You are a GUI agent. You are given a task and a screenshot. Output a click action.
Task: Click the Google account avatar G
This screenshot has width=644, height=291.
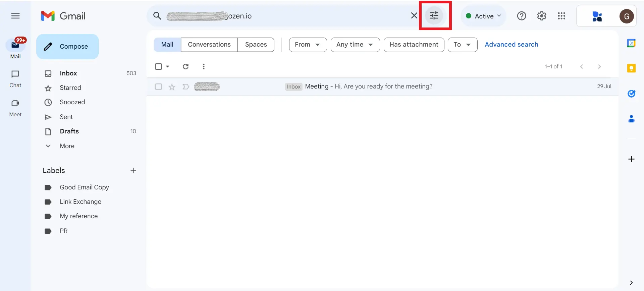click(626, 16)
